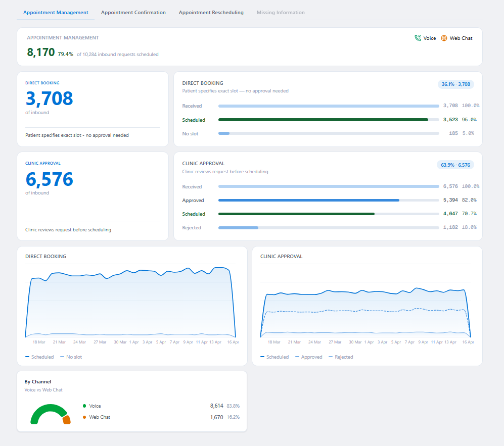Click the 3,708 of inbound stat link
Screen dimensions: 504x446
coord(49,99)
